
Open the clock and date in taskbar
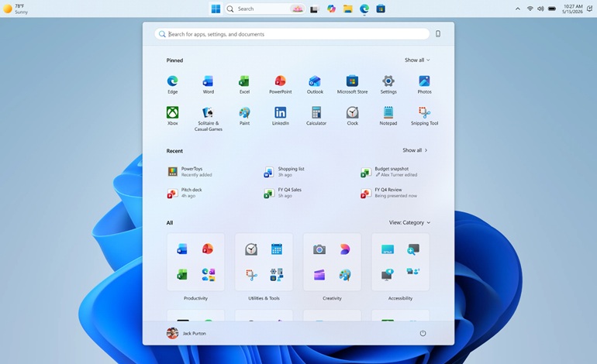[x=573, y=9]
